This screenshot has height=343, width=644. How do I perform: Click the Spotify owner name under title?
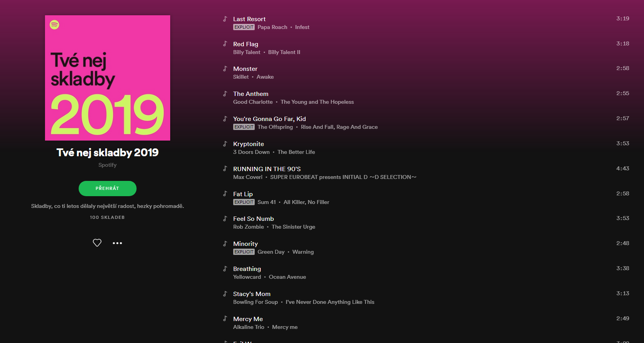tap(108, 165)
